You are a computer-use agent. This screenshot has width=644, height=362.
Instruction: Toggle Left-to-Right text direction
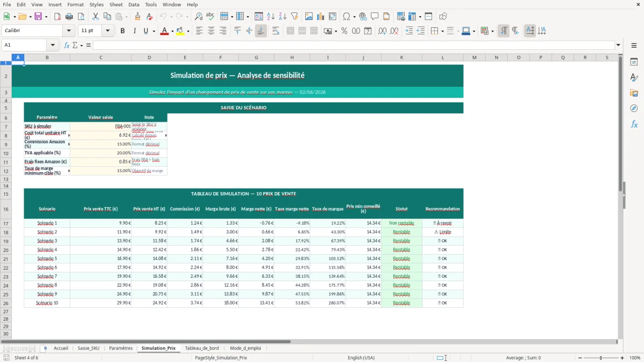(x=503, y=31)
